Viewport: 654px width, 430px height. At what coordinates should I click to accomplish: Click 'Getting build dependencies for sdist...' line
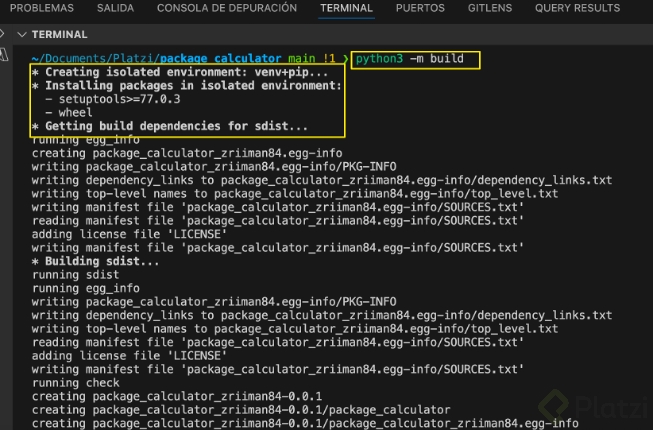(x=170, y=126)
